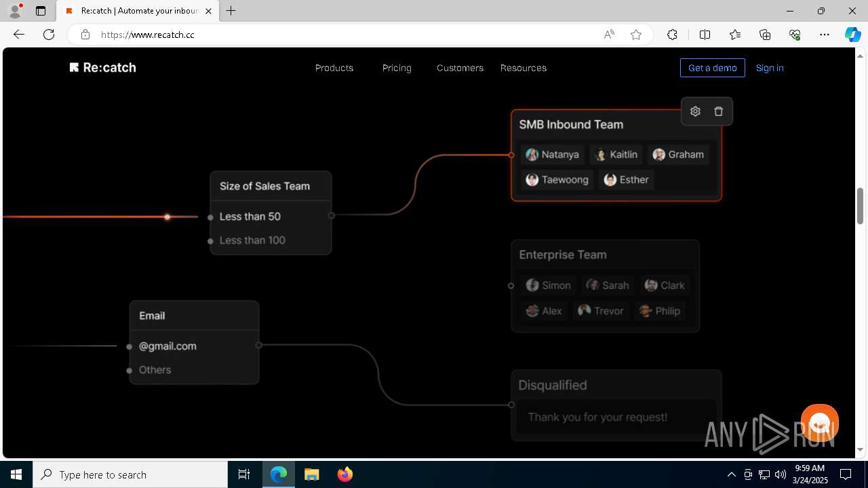Select Philip in Enterprise Team

tap(660, 311)
